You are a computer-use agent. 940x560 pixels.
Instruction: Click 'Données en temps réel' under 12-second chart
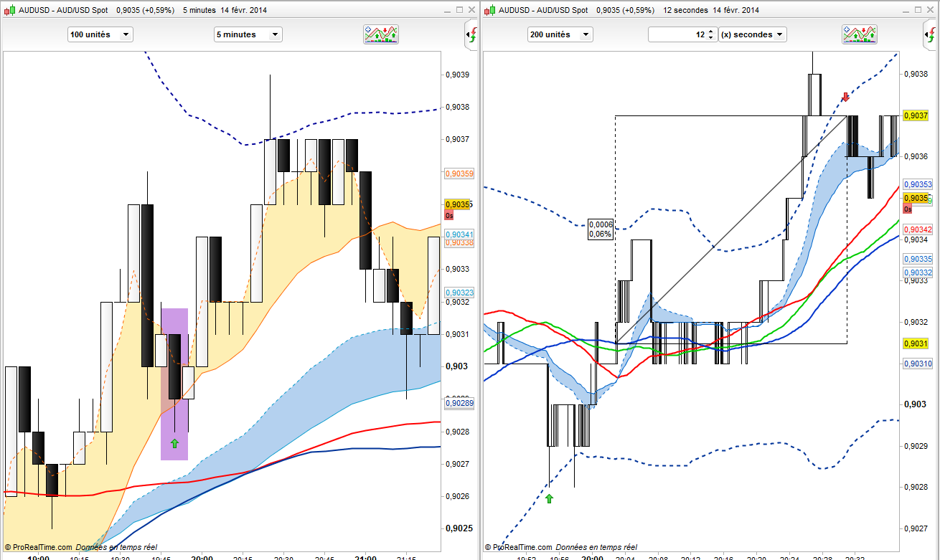(596, 547)
